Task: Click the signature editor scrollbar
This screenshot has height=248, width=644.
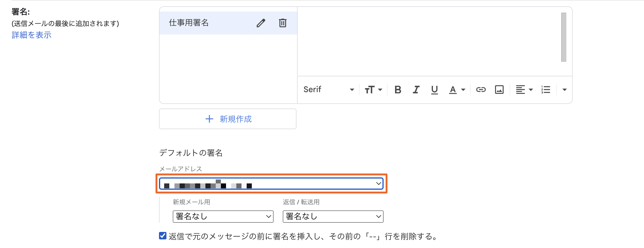Action: click(x=564, y=37)
